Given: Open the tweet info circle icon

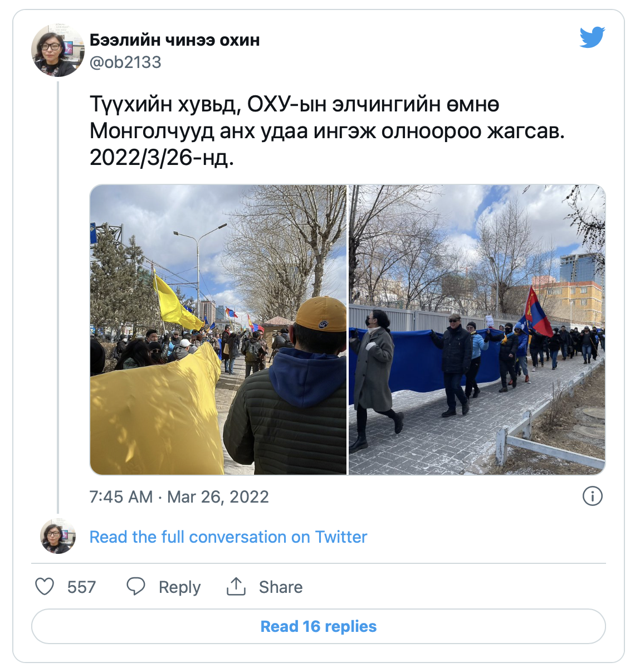Looking at the screenshot, I should click(592, 496).
